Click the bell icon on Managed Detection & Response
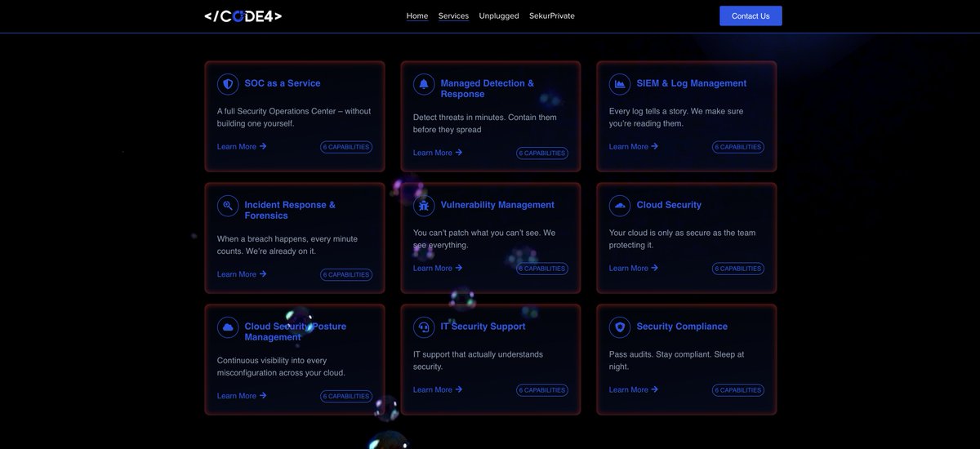Viewport: 980px width, 449px height. (424, 84)
